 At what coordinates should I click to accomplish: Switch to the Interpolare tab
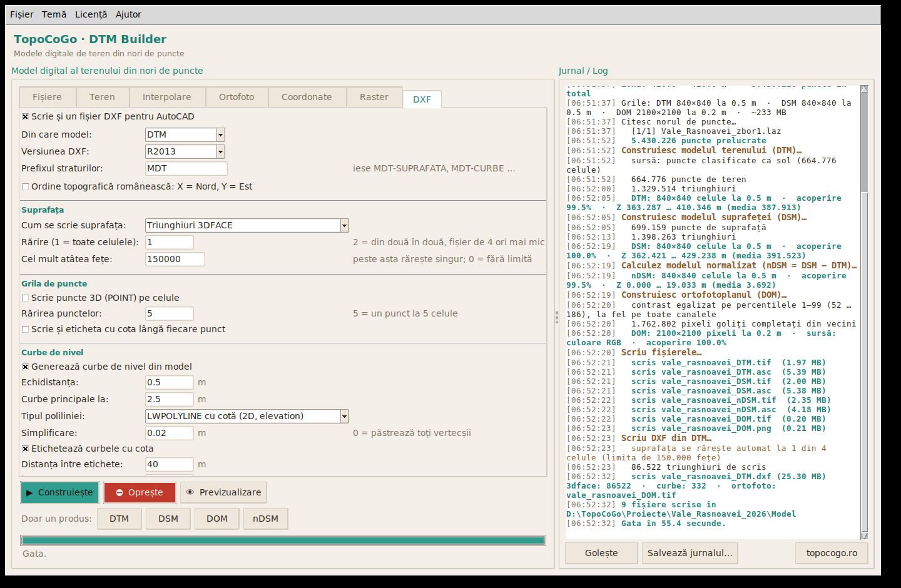[x=167, y=97]
